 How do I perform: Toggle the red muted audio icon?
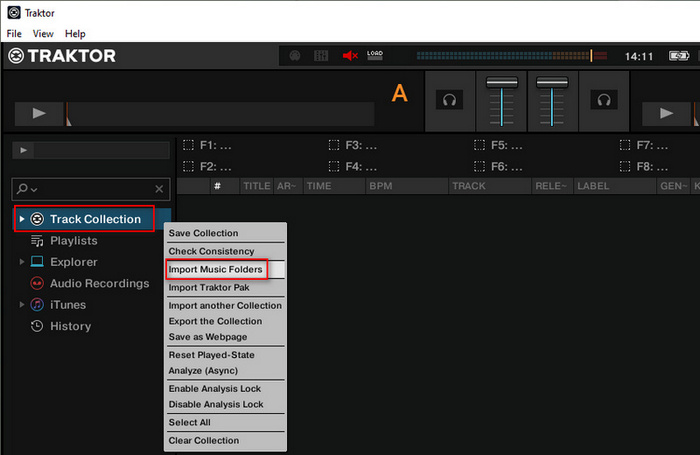click(x=350, y=56)
